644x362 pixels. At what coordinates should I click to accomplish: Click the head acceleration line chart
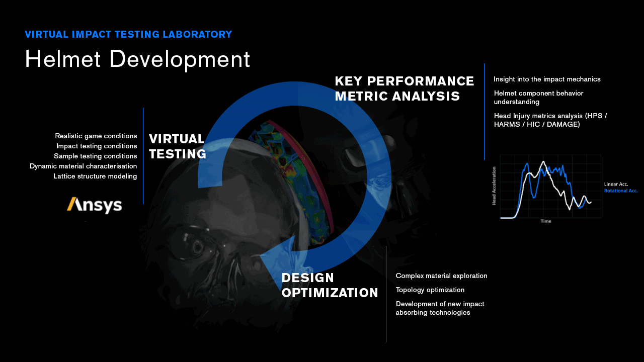click(550, 186)
